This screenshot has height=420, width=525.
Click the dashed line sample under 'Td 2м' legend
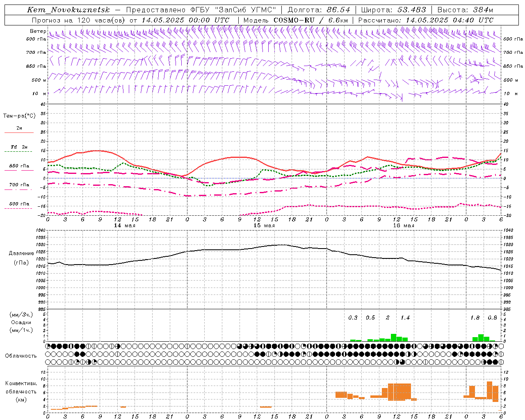point(18,151)
